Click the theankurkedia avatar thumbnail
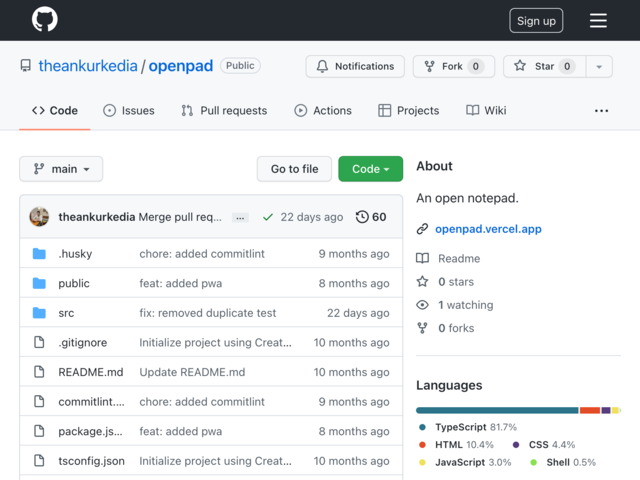640x480 pixels. coord(39,217)
